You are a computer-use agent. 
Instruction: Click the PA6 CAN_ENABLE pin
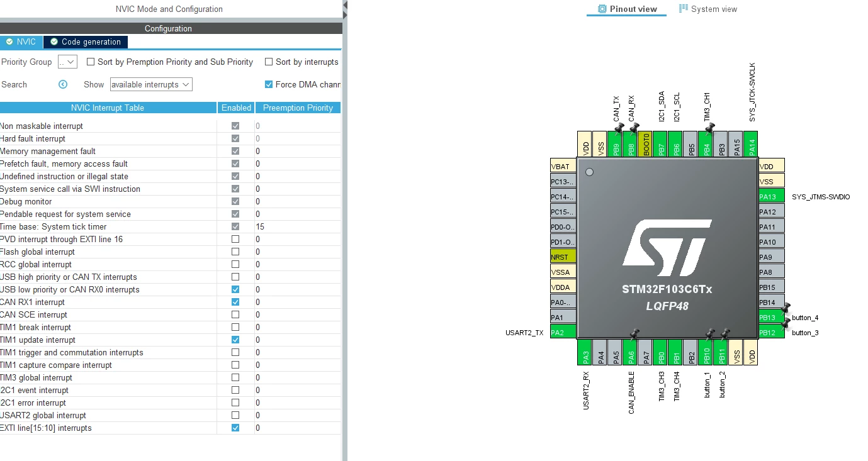631,352
